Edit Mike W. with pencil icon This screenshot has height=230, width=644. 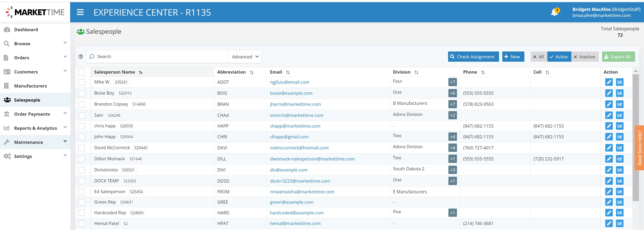(x=609, y=82)
